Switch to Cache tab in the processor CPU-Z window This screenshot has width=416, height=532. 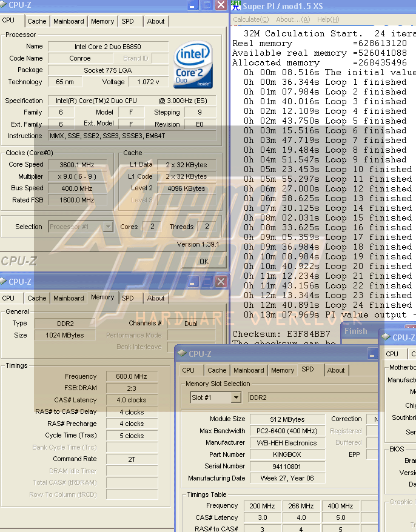point(36,21)
